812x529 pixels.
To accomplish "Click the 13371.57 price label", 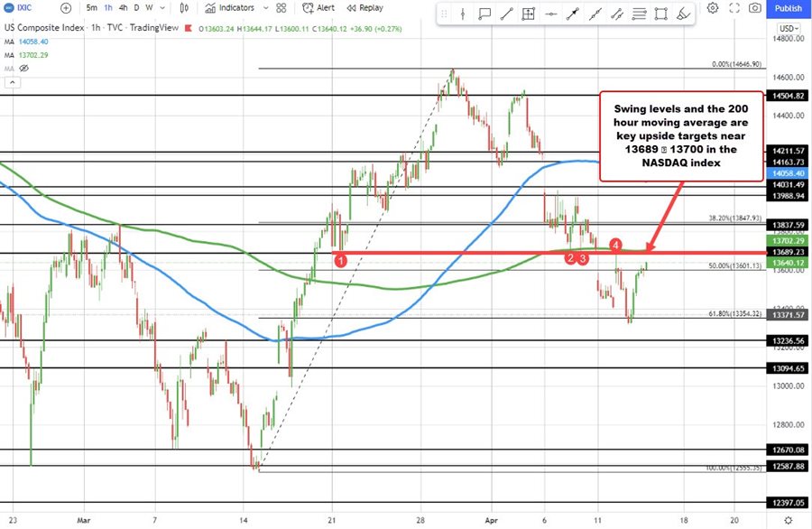I will click(x=789, y=315).
